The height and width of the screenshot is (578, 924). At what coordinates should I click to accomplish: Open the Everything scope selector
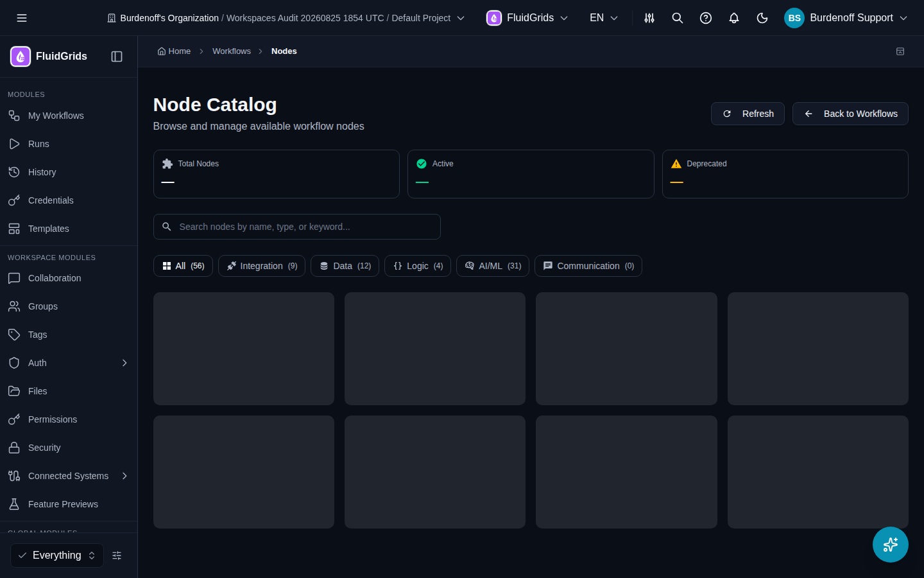click(x=57, y=556)
